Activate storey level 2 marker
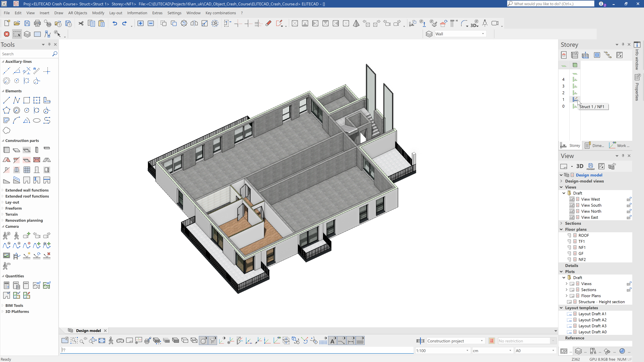Viewport: 644px width, 362px height. (x=575, y=93)
